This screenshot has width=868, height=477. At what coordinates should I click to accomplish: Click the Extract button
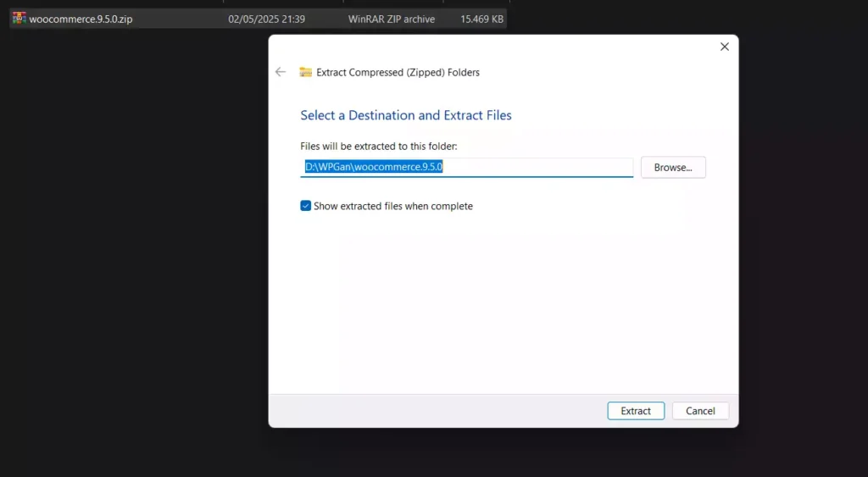click(x=636, y=411)
